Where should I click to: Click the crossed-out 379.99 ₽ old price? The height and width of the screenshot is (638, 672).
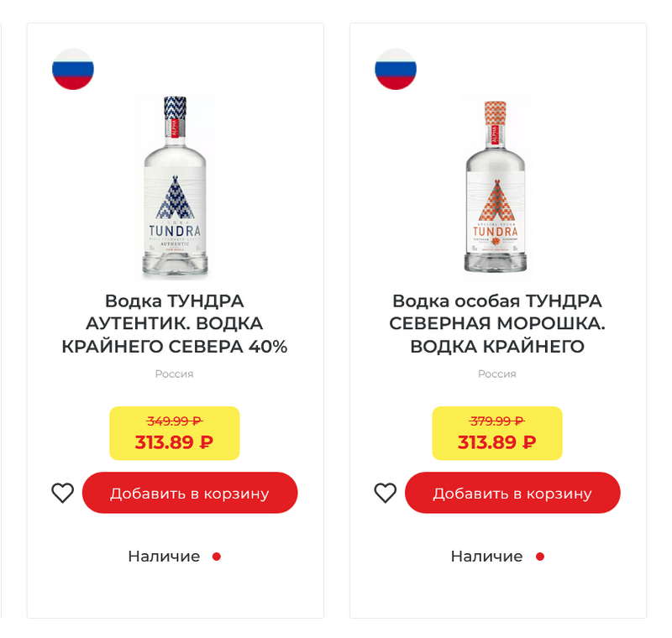click(x=497, y=421)
